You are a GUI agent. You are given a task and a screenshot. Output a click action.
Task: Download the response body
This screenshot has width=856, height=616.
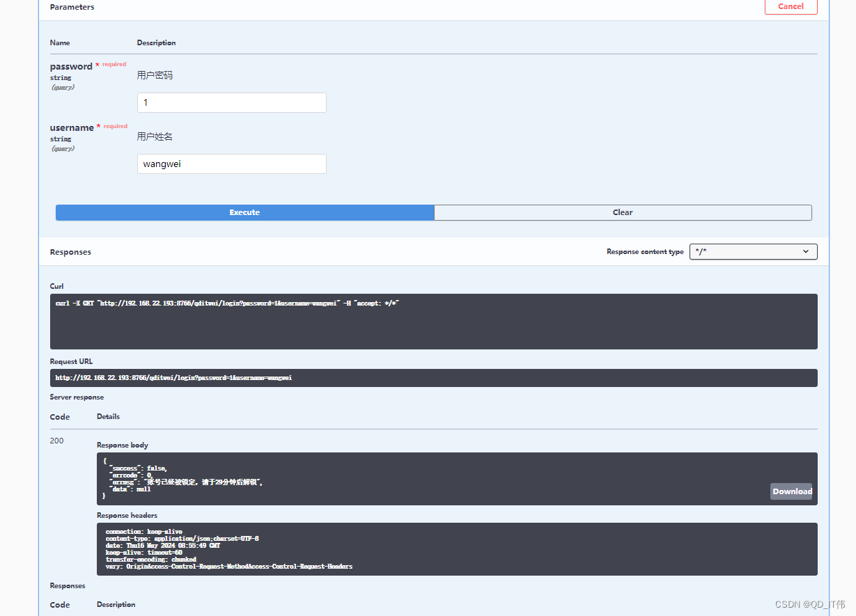[792, 491]
